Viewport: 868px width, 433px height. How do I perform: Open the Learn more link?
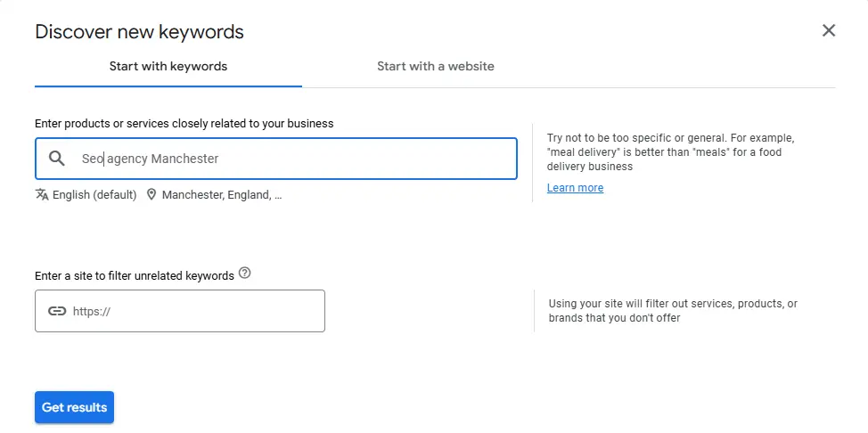click(575, 188)
